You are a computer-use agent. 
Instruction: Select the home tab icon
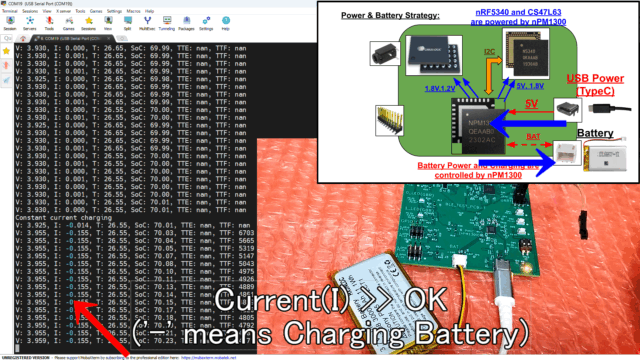(x=23, y=38)
